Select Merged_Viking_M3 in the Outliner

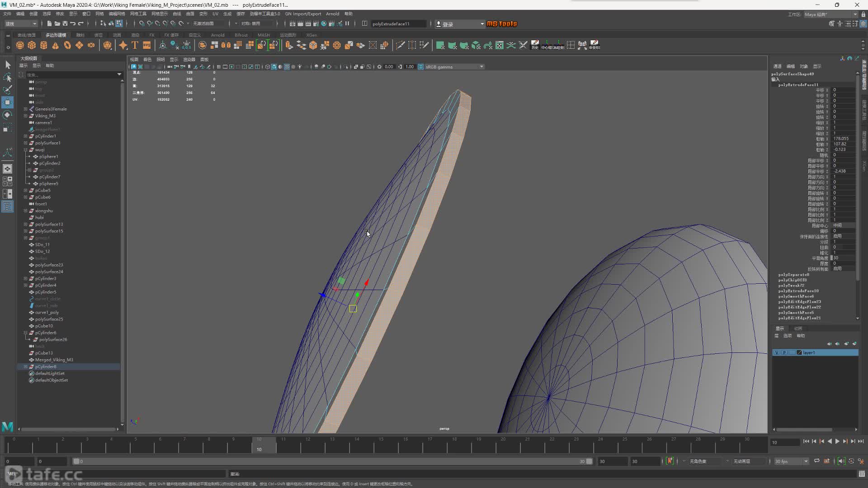tap(54, 360)
